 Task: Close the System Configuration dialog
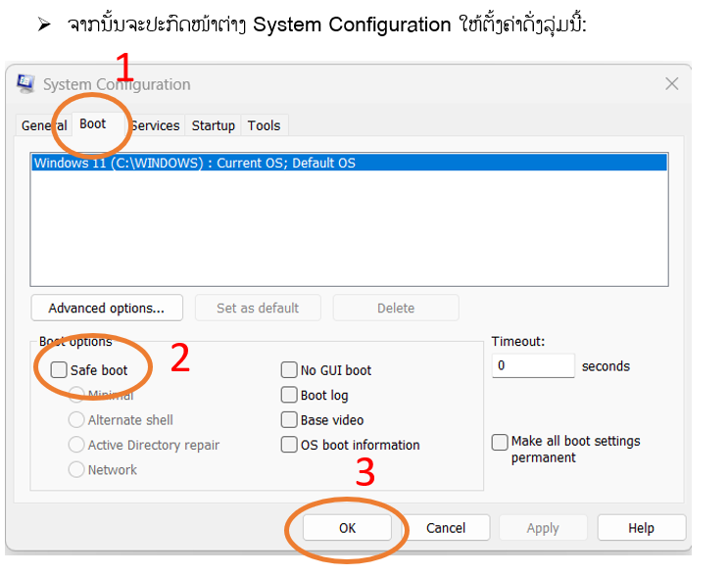tap(671, 84)
